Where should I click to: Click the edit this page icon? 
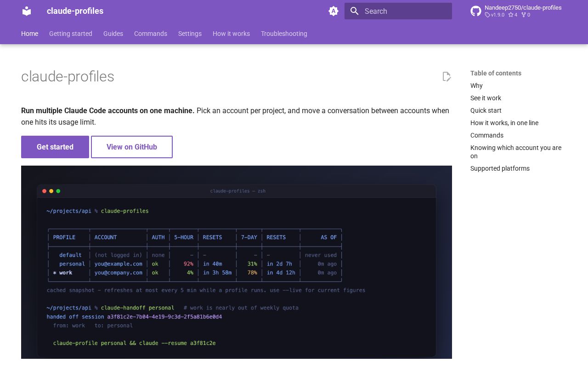(x=447, y=76)
